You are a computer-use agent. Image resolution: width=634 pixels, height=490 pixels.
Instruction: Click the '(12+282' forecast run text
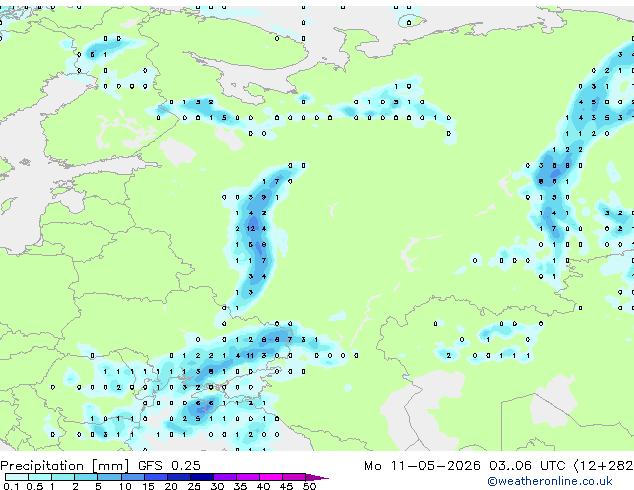(x=603, y=466)
